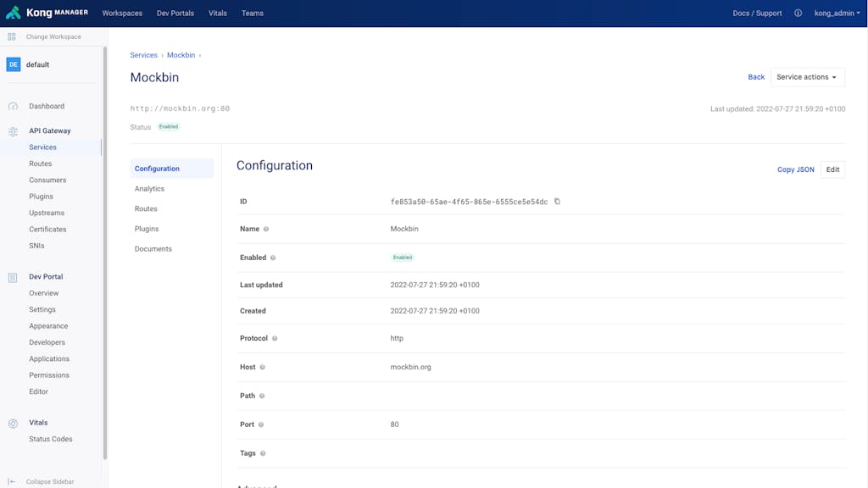The width and height of the screenshot is (868, 488).
Task: Click the help icon beside Tags
Action: [263, 453]
